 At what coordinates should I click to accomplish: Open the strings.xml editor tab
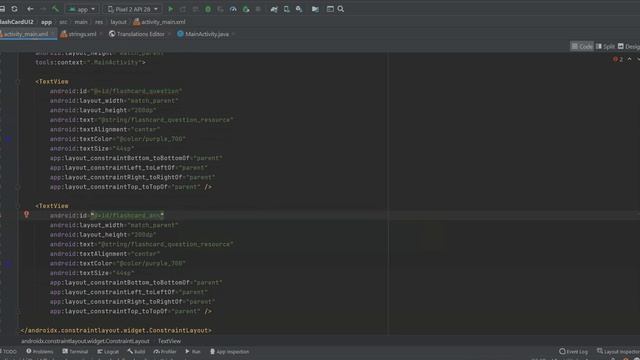(x=78, y=34)
